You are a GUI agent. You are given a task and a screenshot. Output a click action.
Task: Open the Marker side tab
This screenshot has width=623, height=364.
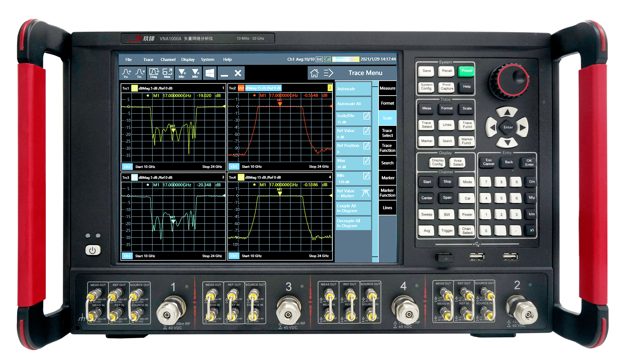(387, 178)
